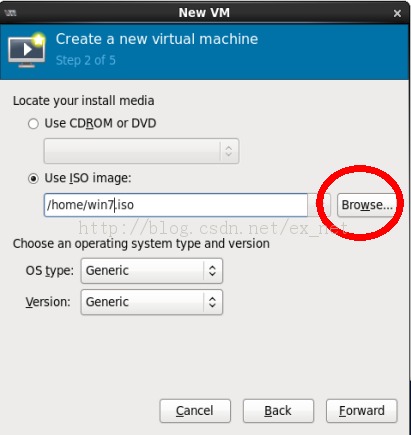Expand the ISO path history dropdown arrow
Viewport: 411px width, 435px height.
point(319,205)
